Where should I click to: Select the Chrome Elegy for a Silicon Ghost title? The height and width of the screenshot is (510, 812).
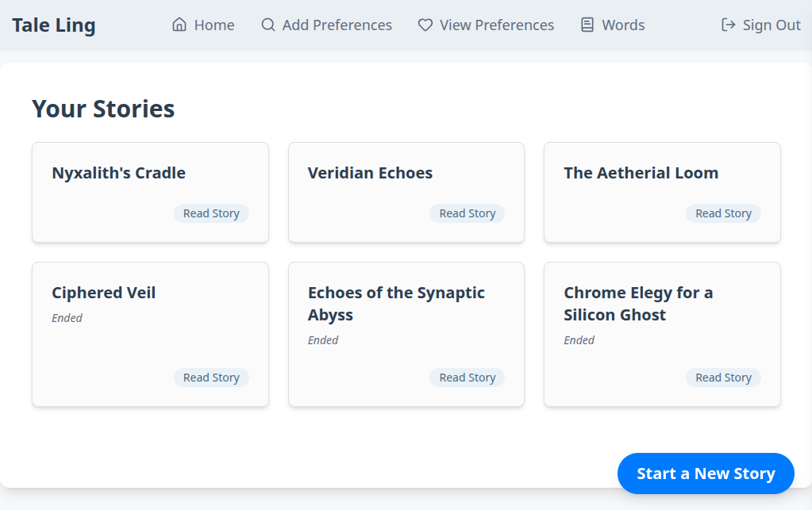coord(638,304)
